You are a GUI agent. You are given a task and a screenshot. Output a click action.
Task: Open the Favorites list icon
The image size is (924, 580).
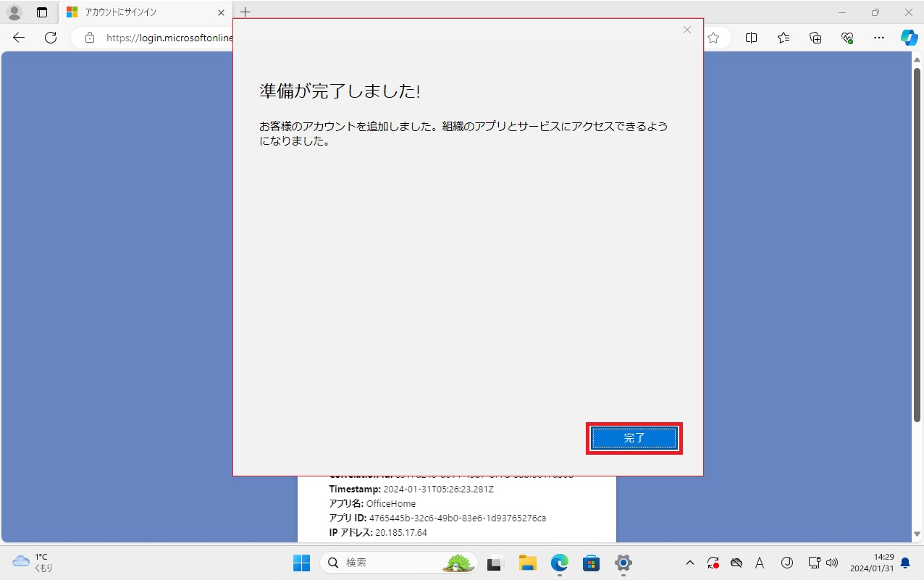[783, 38]
